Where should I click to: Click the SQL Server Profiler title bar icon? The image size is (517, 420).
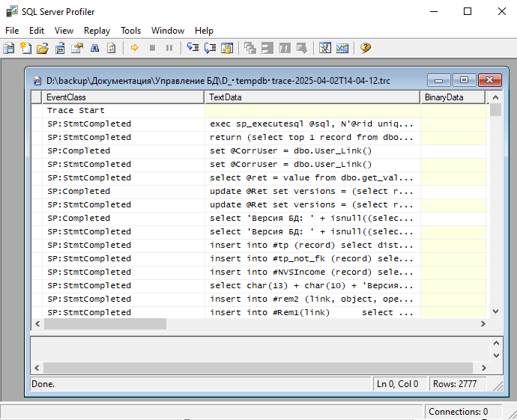(x=12, y=11)
